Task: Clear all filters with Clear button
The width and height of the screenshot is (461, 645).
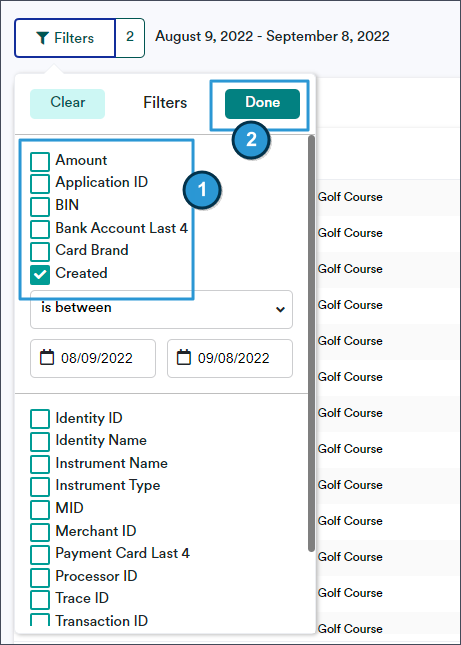Action: pos(67,104)
